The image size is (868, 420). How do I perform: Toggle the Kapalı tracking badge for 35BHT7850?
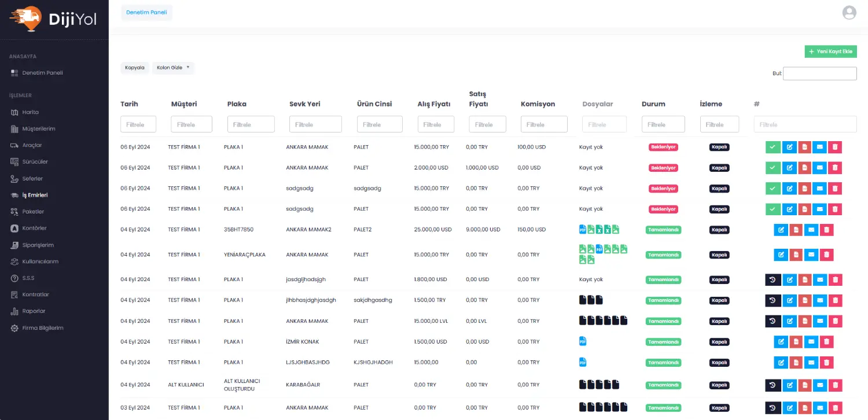(719, 230)
